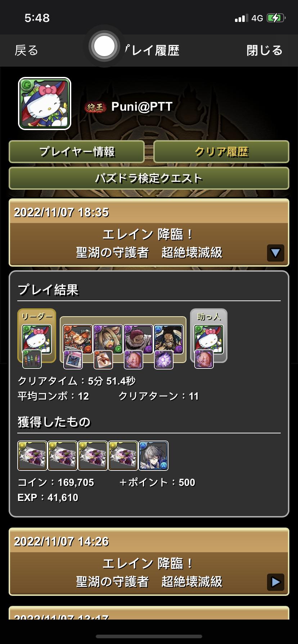Tap the leader's colored-bottles assist icon
This screenshot has height=644, width=298.
click(32, 359)
